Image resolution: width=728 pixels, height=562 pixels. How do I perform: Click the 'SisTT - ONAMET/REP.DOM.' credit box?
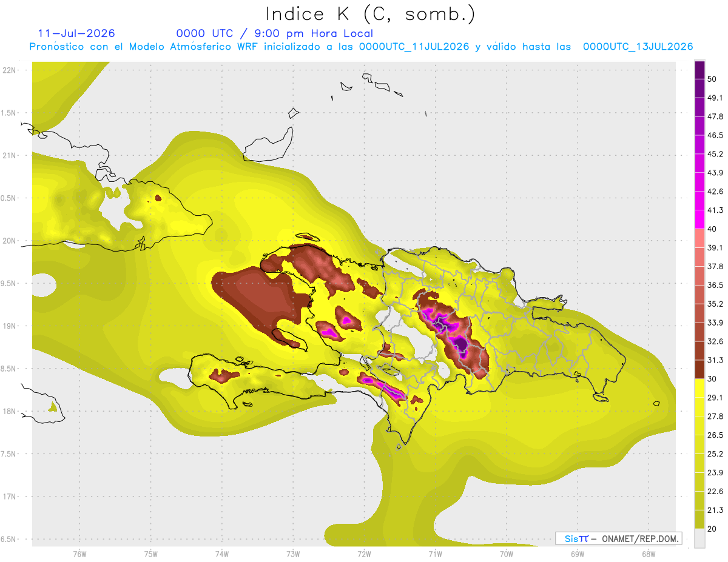[x=618, y=538]
